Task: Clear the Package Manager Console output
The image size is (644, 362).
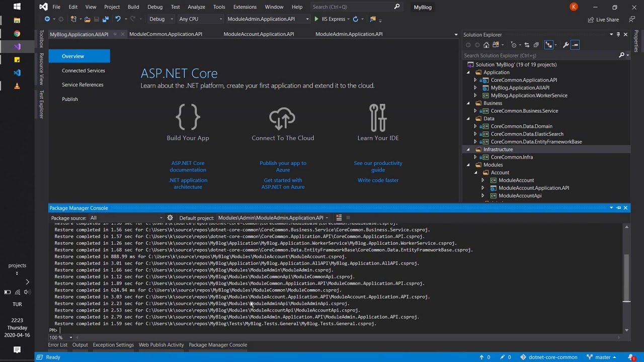Action: pos(339,218)
